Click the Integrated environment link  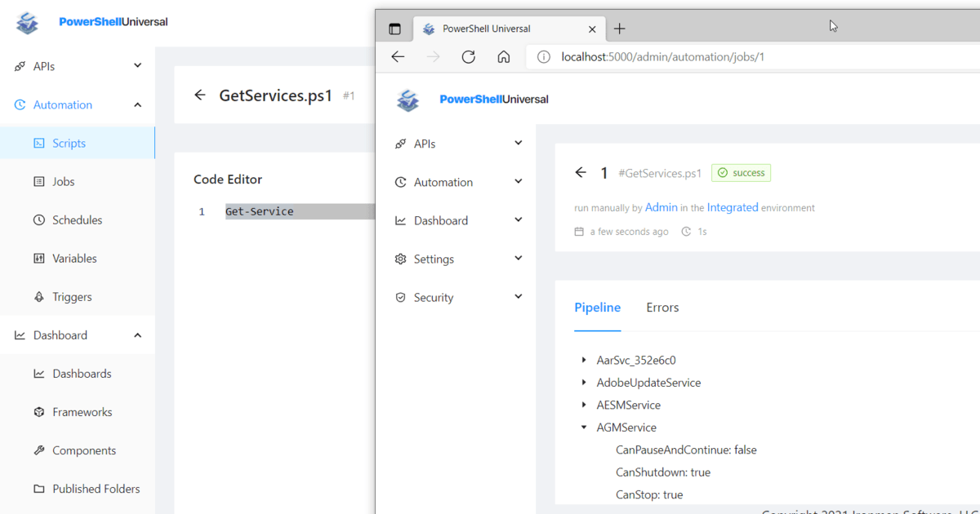coord(733,207)
